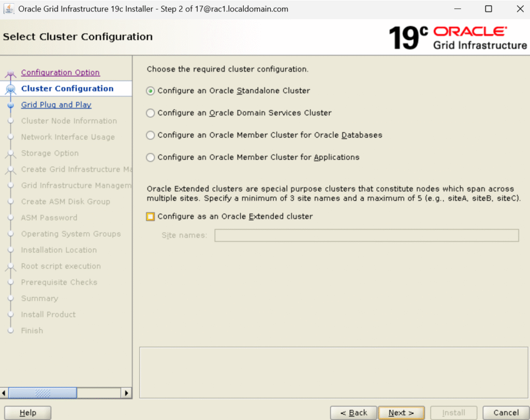Click the Grid Plug and Play step bullet
Screen dimensions: 530x420
pos(10,105)
